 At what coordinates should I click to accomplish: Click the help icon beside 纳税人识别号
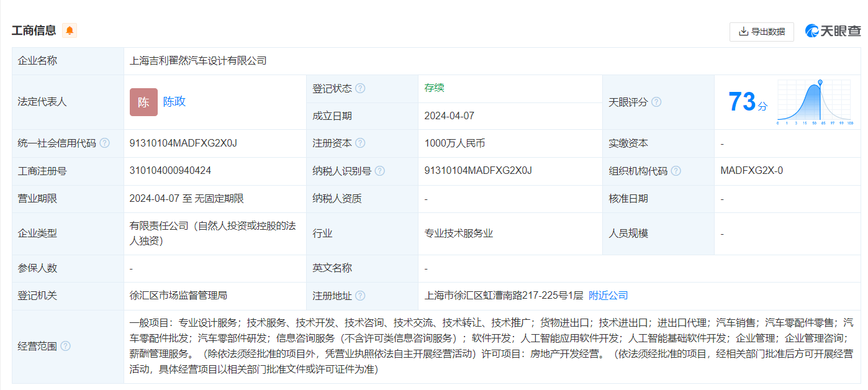point(379,171)
